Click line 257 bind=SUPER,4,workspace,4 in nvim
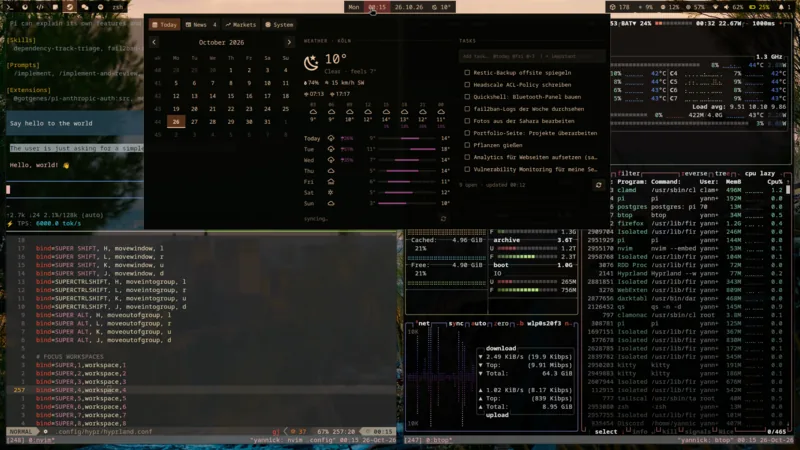800x450 pixels. (202, 390)
